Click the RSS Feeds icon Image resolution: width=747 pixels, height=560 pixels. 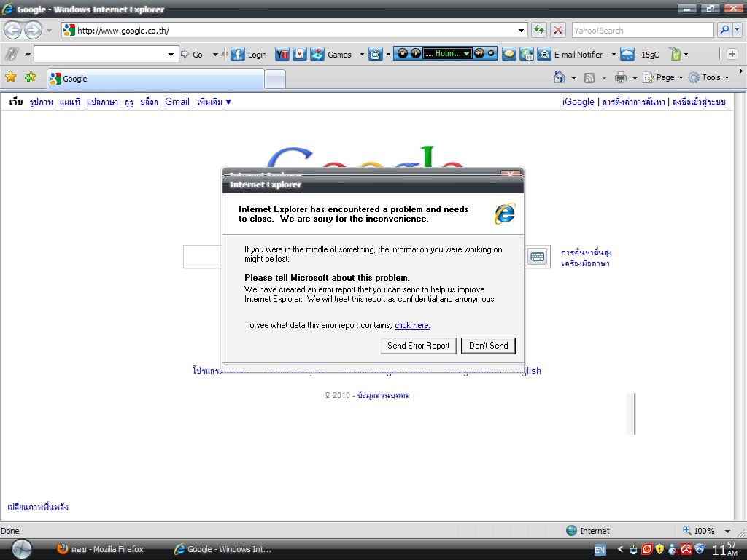[x=589, y=77]
